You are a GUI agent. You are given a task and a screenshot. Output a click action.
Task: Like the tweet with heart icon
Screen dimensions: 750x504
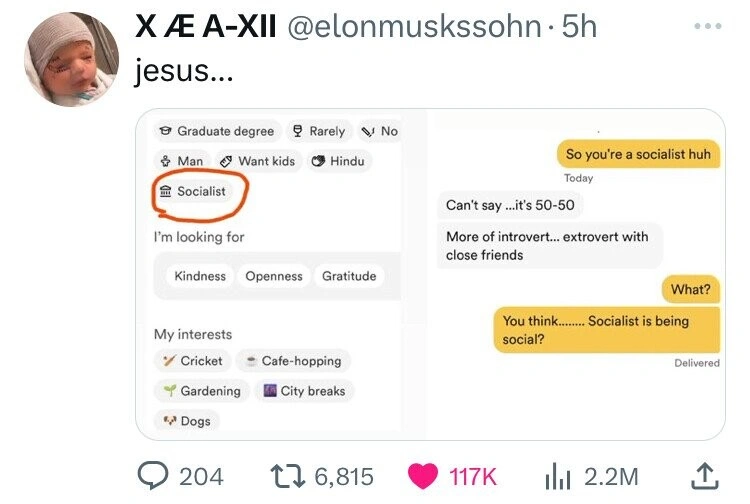[x=422, y=476]
